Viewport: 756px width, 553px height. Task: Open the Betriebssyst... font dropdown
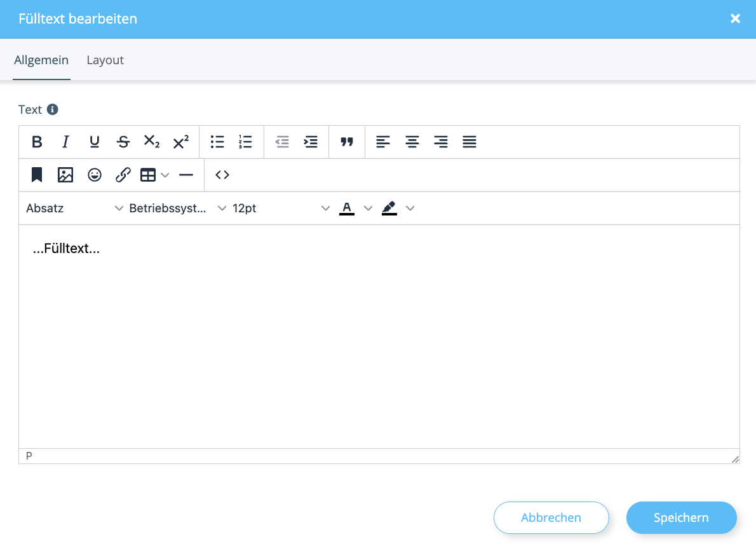pyautogui.click(x=177, y=208)
